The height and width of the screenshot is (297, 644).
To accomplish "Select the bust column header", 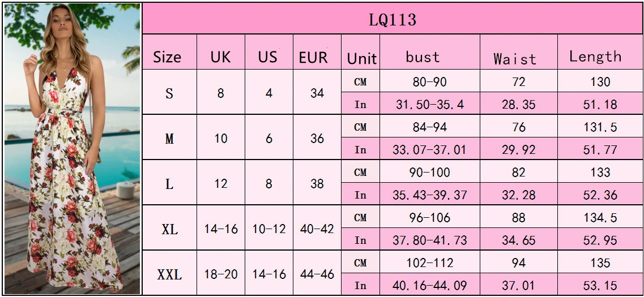I will click(x=423, y=57).
